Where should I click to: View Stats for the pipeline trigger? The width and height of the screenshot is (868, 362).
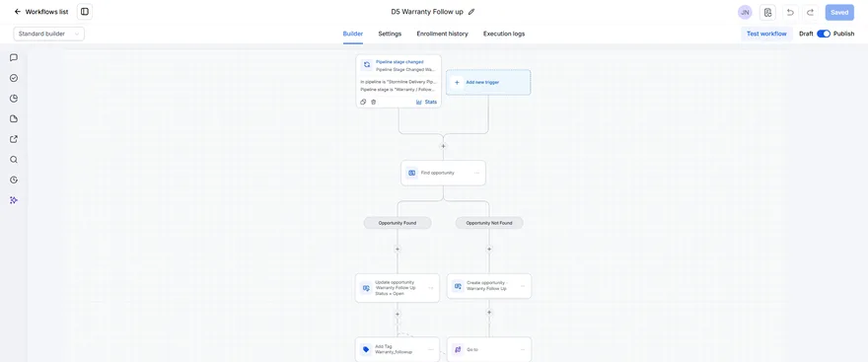tap(426, 102)
